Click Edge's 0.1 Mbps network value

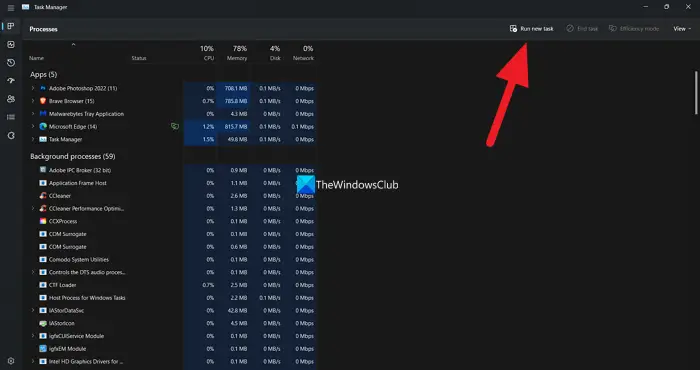point(303,127)
